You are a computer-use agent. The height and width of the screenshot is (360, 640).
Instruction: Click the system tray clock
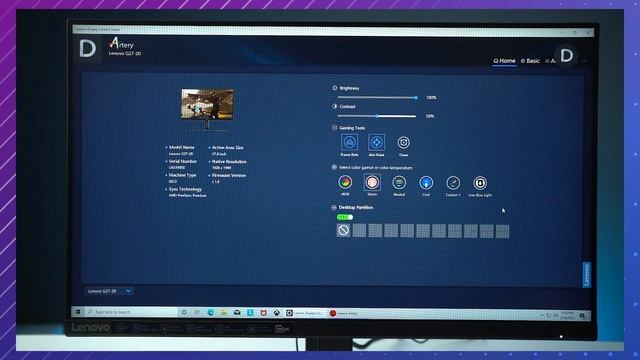568,315
